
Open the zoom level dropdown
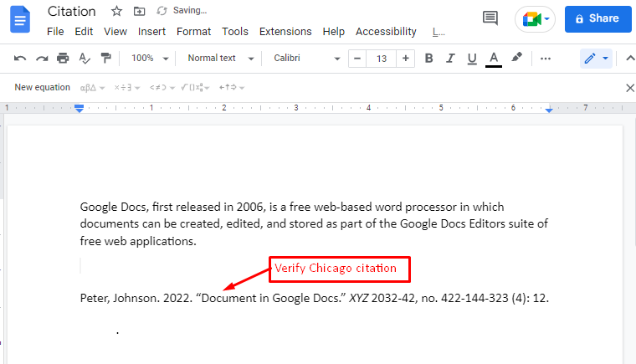point(149,59)
